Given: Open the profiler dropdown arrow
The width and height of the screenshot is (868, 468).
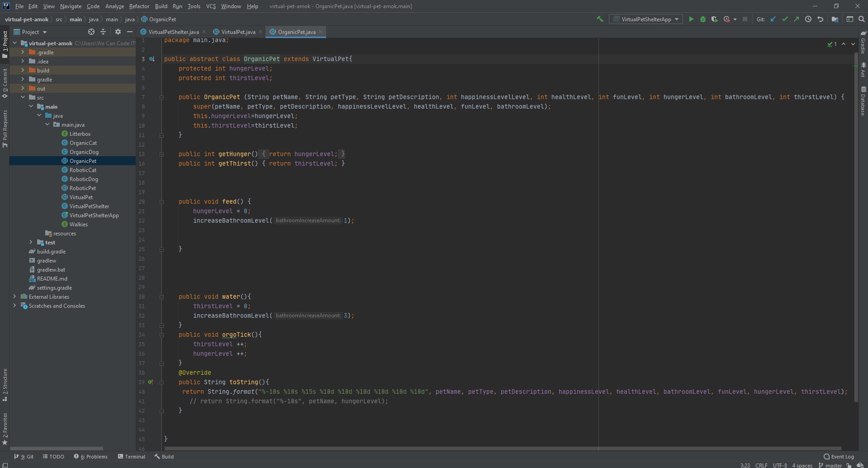Looking at the screenshot, I should tap(735, 19).
